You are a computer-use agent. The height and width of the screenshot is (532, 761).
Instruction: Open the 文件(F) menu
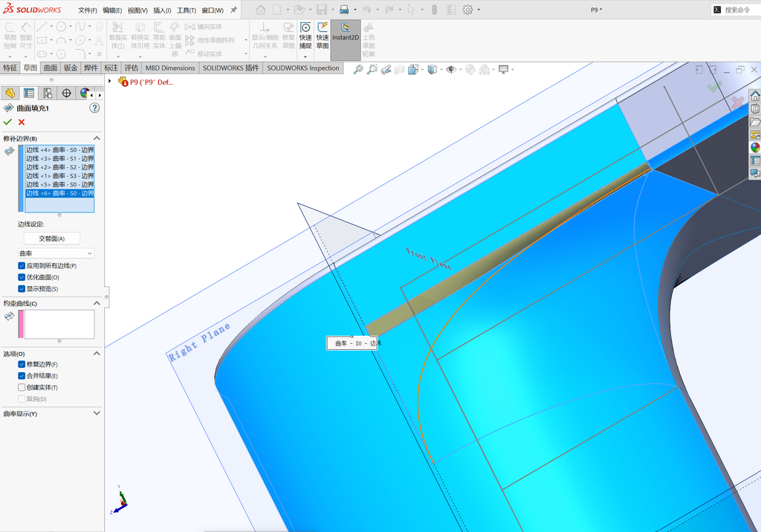(88, 10)
